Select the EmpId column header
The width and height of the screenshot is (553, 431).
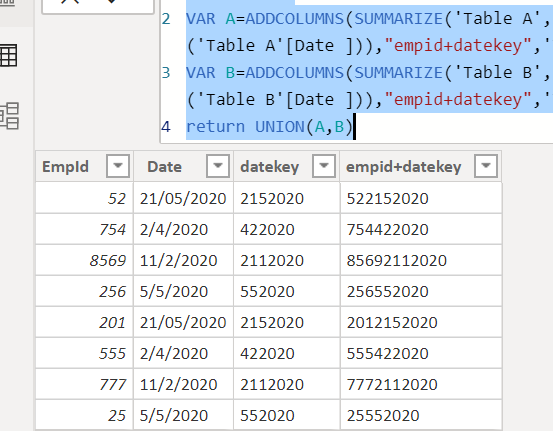click(x=84, y=166)
